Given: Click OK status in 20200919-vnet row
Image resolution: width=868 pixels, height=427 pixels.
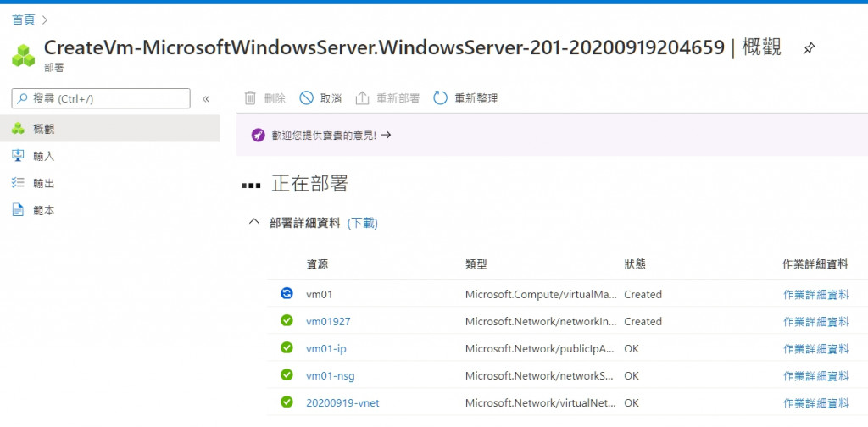Looking at the screenshot, I should pos(631,402).
